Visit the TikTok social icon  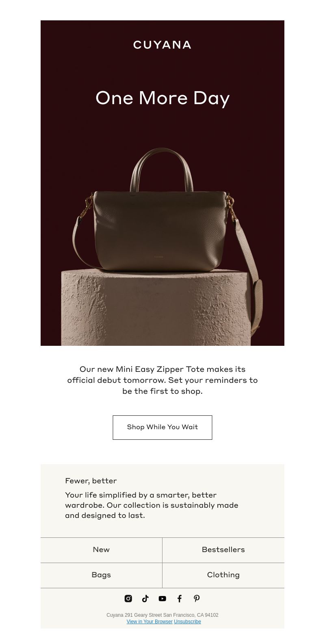click(145, 598)
